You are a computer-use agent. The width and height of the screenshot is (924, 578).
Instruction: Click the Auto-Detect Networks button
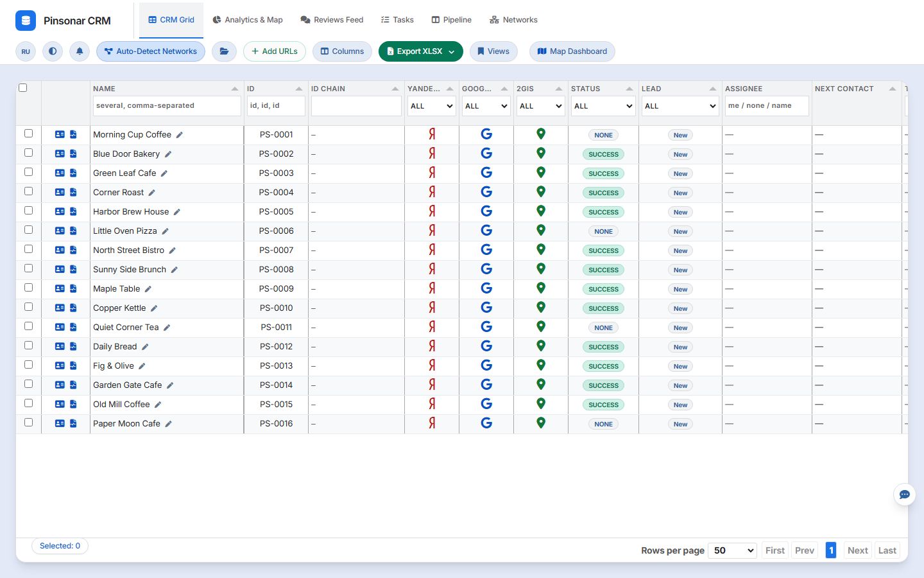click(x=151, y=51)
